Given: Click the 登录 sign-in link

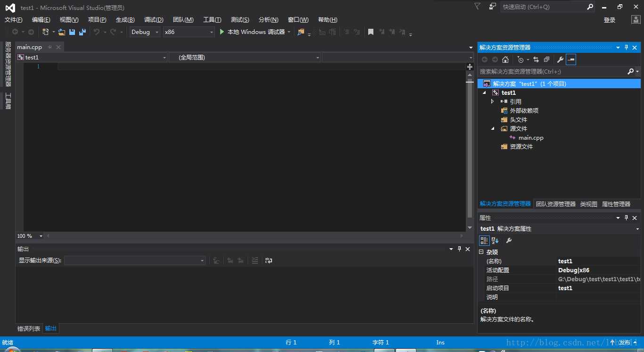Looking at the screenshot, I should (x=610, y=20).
